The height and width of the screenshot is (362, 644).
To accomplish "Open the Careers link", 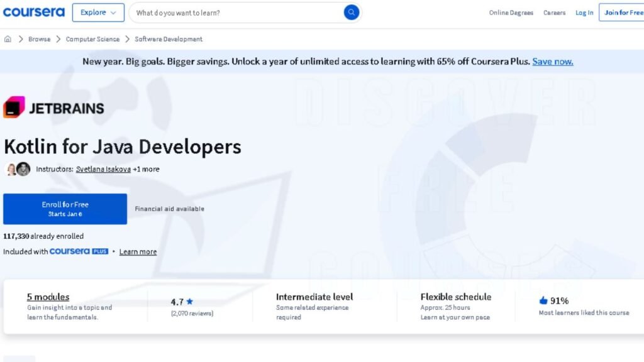I will 555,13.
